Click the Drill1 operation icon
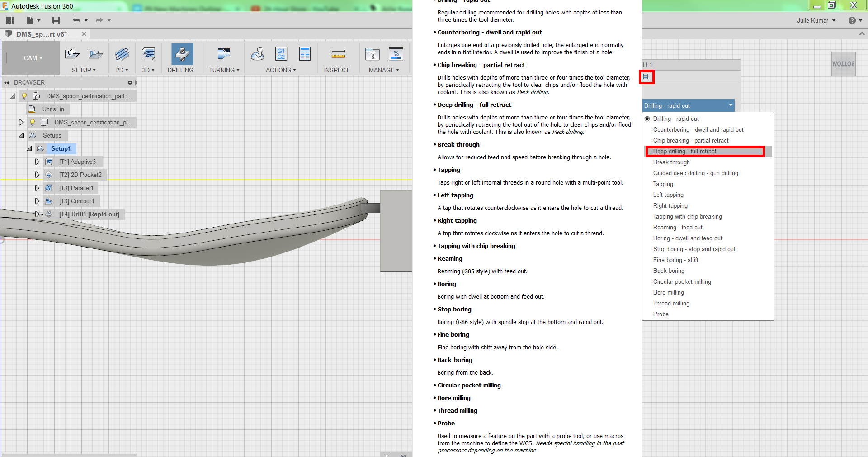This screenshot has height=457, width=868. point(49,214)
